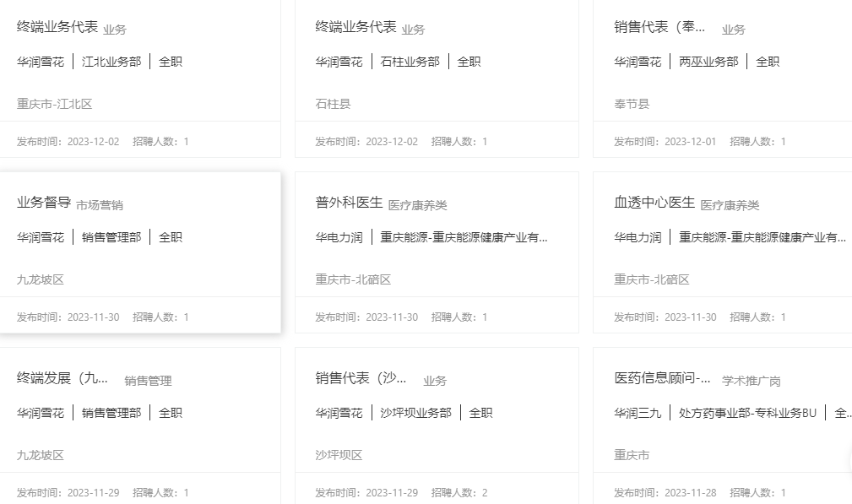Screen dimensions: 852x504
Task: Click 发布时间：2023-12-02 in the 石柱业务部 card
Action: pyautogui.click(x=366, y=142)
